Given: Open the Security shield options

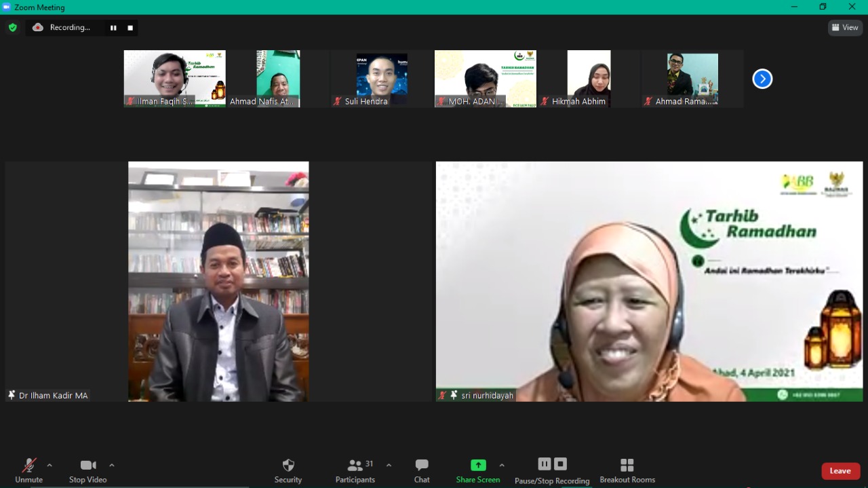Looking at the screenshot, I should [288, 470].
